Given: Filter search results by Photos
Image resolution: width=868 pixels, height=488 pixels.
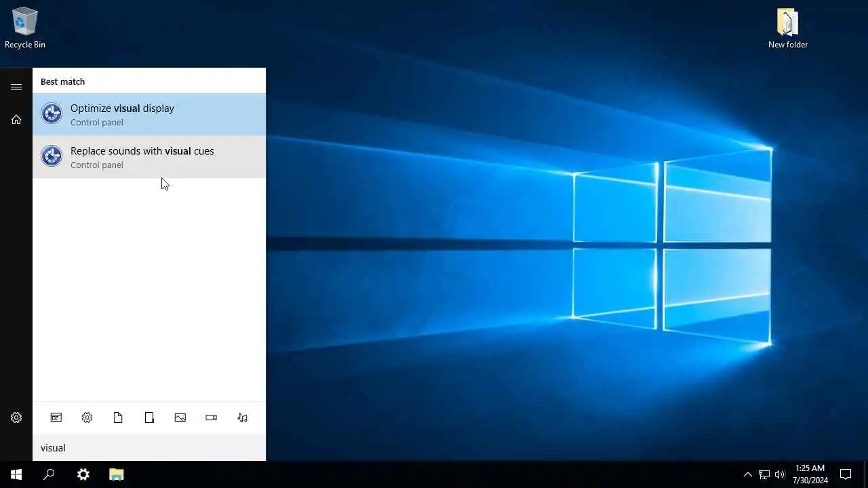Looking at the screenshot, I should click(x=180, y=418).
